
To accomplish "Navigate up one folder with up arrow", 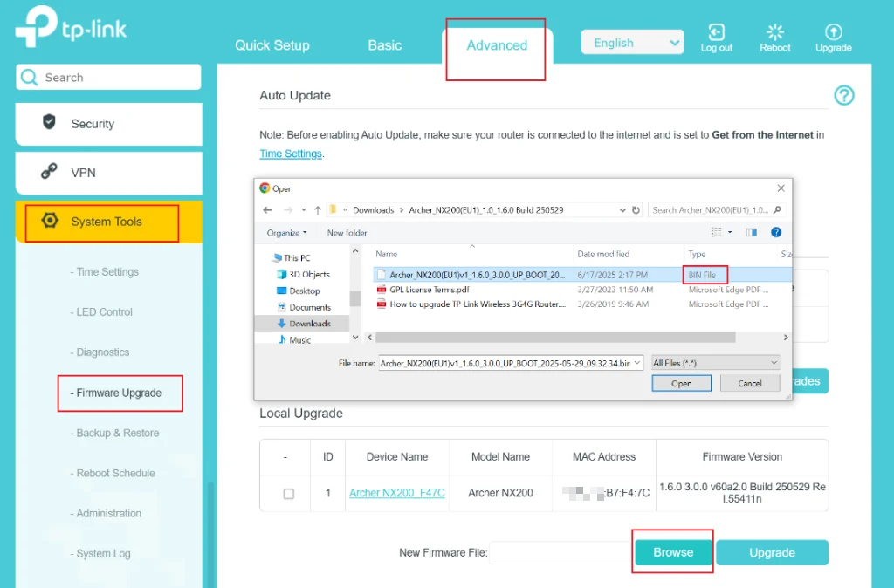I will [x=318, y=210].
